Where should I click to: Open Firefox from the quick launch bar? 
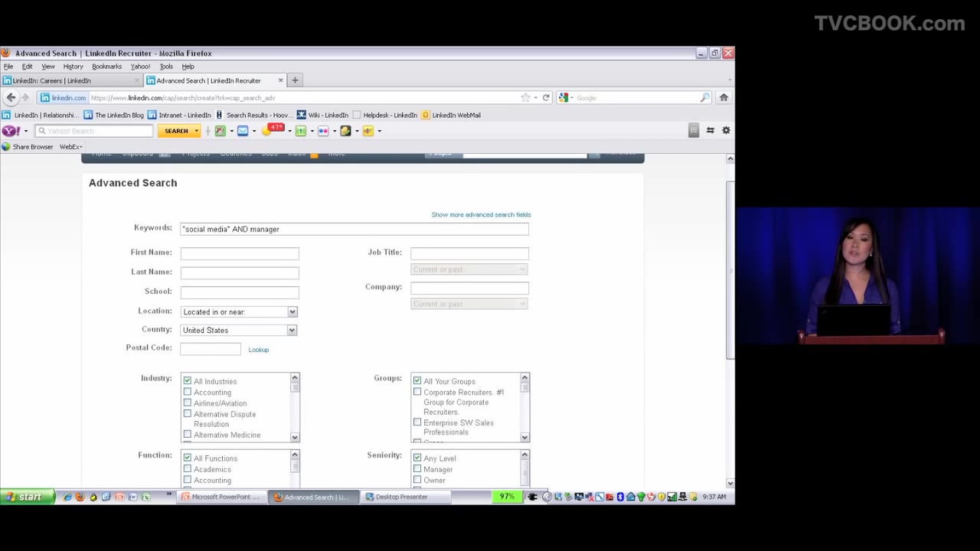coord(80,497)
